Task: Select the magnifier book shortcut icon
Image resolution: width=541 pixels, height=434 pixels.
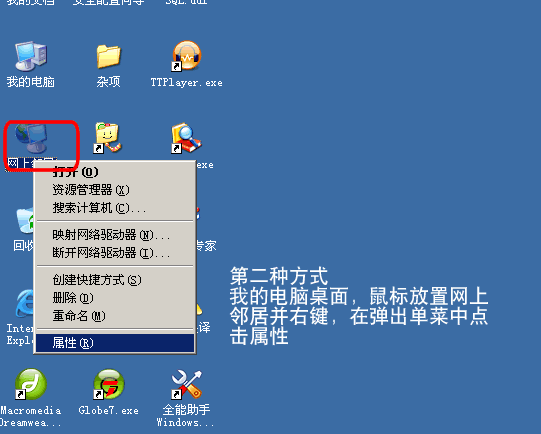Action: click(x=186, y=138)
